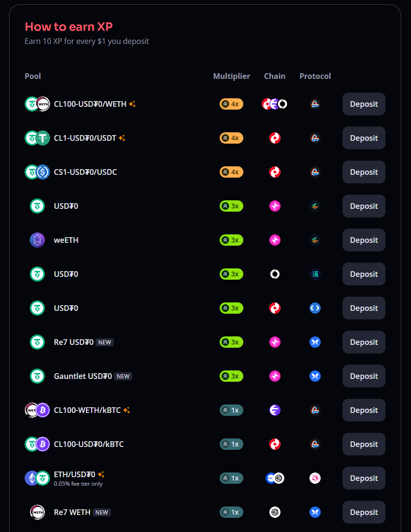Click the protocol icon in ETH/USD₮0 row
Image resolution: width=411 pixels, height=532 pixels.
(x=315, y=478)
